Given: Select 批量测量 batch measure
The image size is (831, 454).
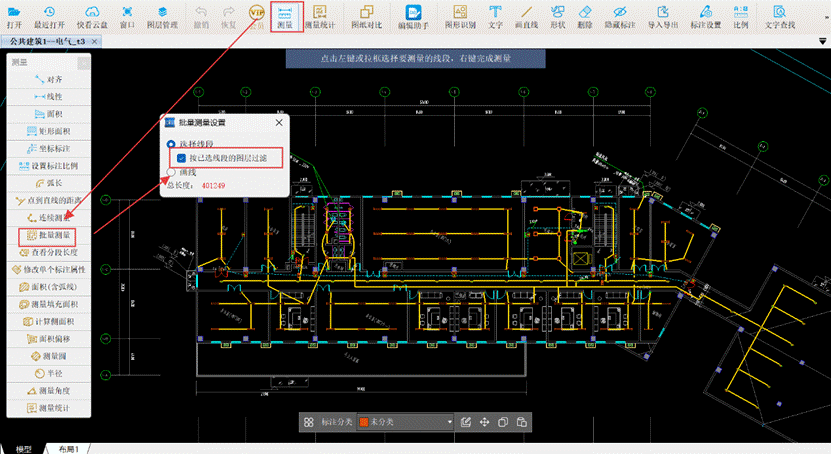Looking at the screenshot, I should [48, 235].
